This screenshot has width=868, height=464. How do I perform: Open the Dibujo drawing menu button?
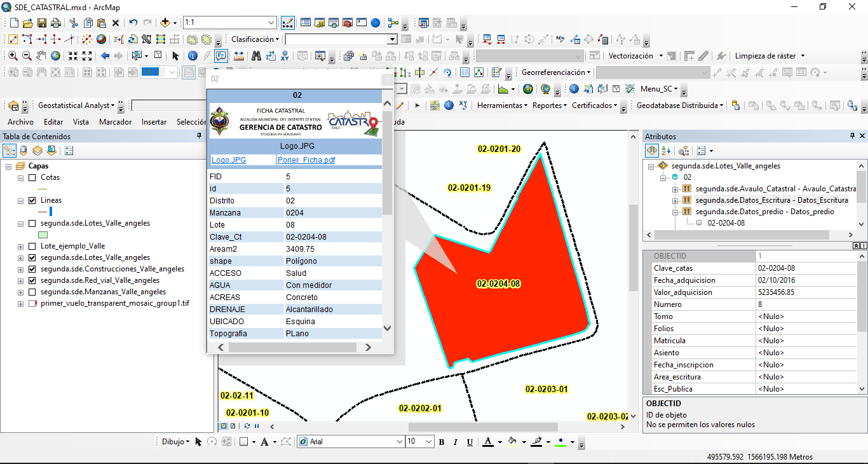(175, 442)
